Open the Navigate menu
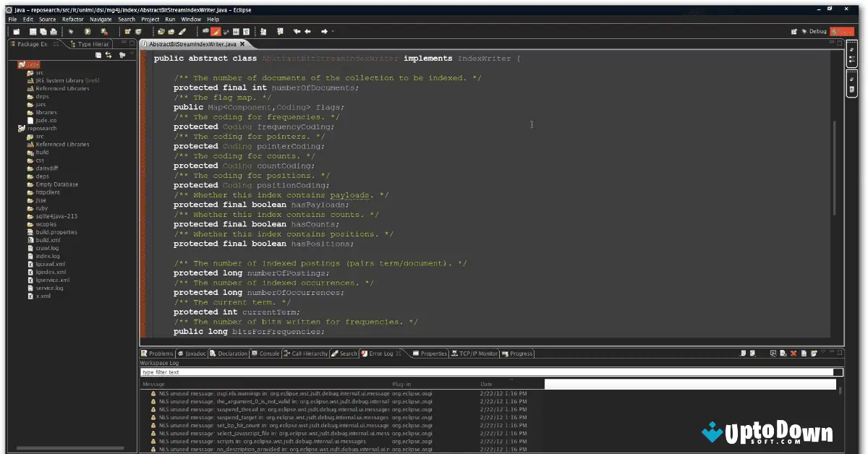Image resolution: width=868 pixels, height=454 pixels. 100,20
